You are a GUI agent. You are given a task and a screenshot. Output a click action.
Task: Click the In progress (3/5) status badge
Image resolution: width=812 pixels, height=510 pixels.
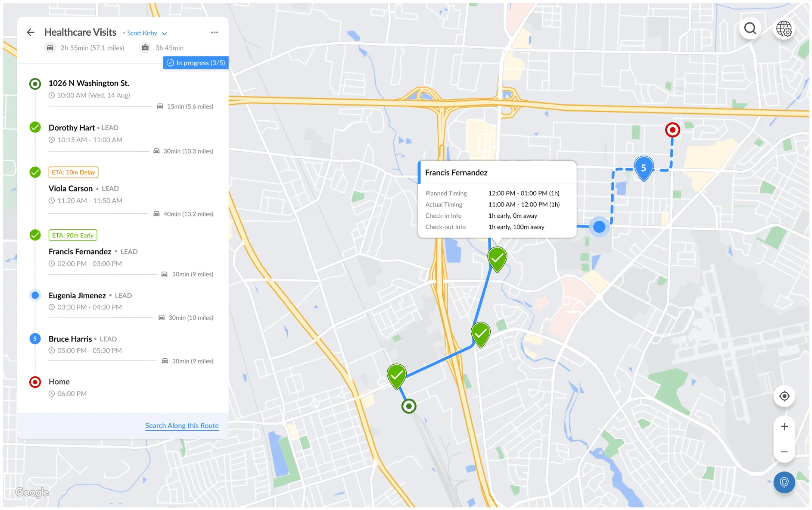click(196, 63)
